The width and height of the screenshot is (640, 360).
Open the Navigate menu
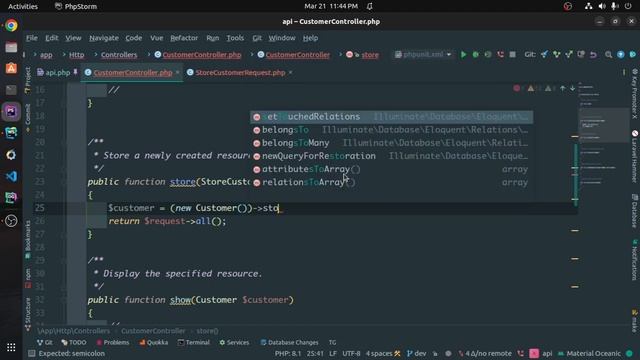pos(104,38)
